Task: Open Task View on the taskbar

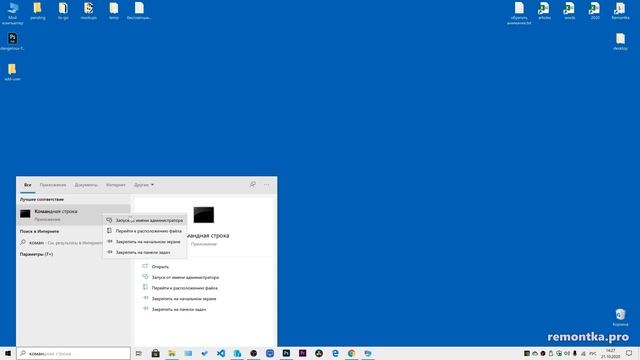Action: click(139, 353)
